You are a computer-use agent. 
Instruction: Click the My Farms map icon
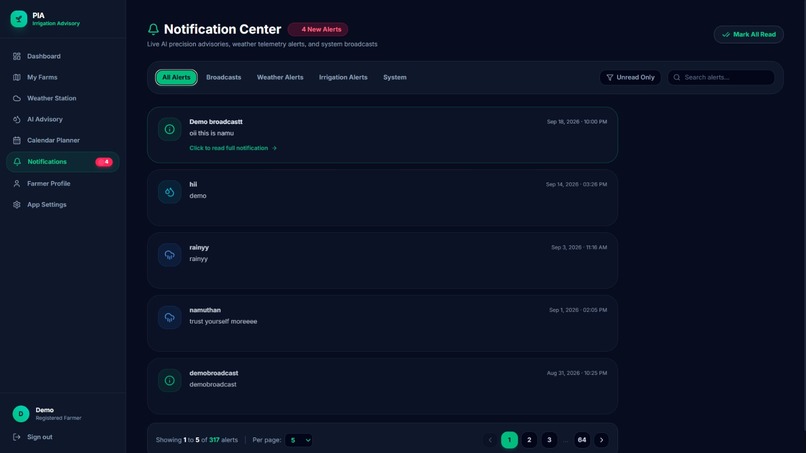[x=17, y=77]
